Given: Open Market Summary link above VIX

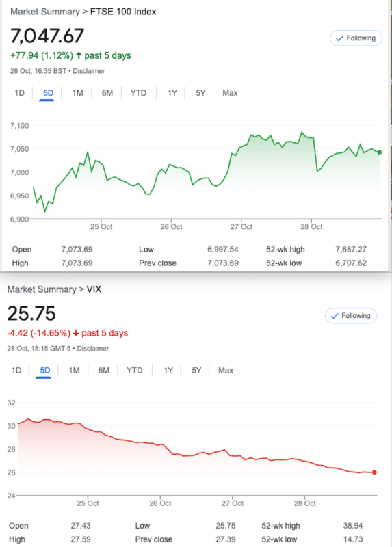Looking at the screenshot, I should pos(42,289).
